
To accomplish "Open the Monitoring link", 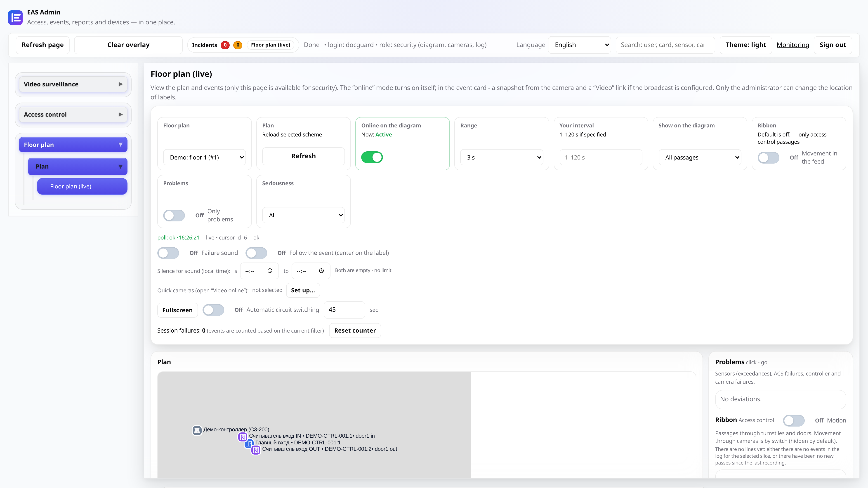I will tap(793, 45).
